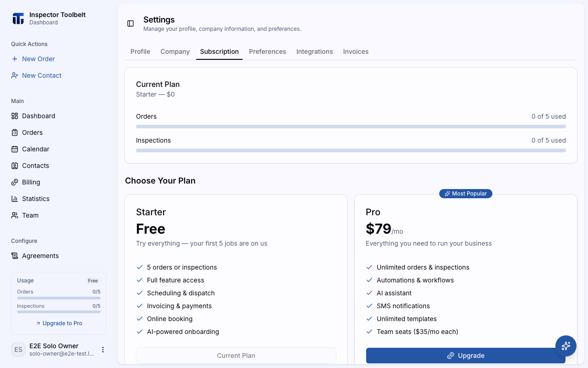Click the sidebar Inspections 0/5 usage bar
The width and height of the screenshot is (588, 368).
59,312
